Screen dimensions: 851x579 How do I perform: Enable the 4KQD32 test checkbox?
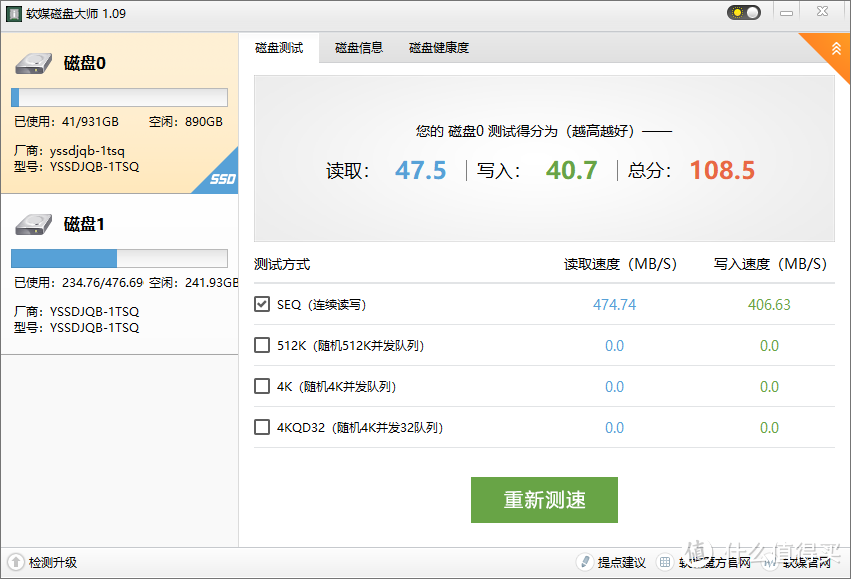point(262,427)
